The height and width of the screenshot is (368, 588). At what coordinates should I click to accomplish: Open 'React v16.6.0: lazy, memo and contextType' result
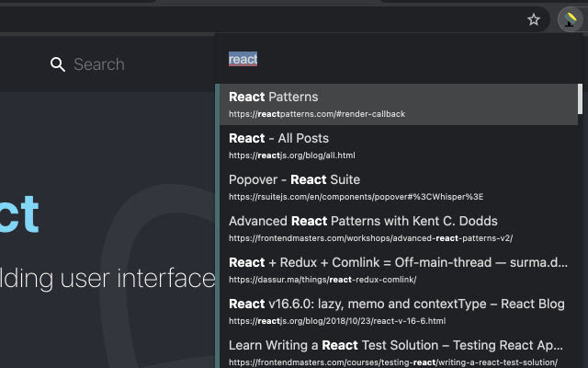point(399,311)
